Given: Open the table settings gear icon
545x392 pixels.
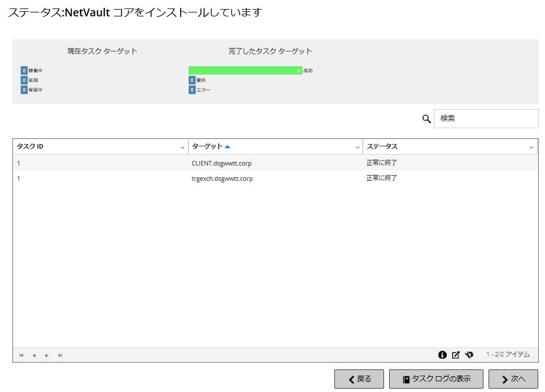Looking at the screenshot, I should click(x=469, y=355).
